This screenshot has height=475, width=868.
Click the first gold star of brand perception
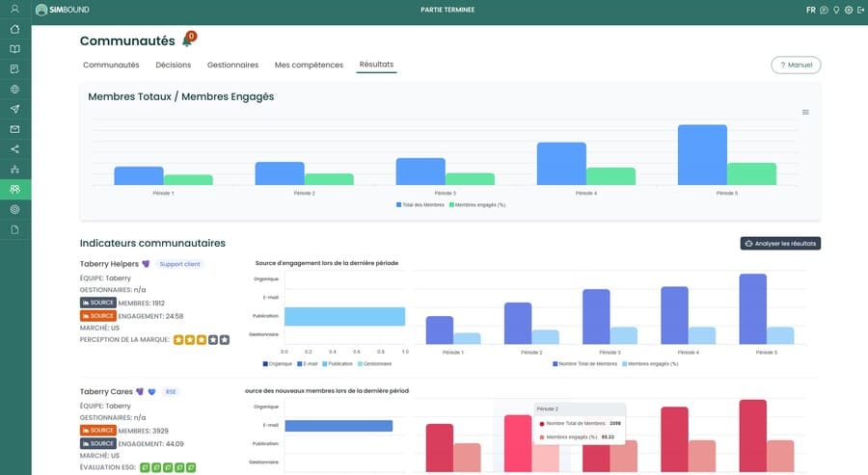178,339
